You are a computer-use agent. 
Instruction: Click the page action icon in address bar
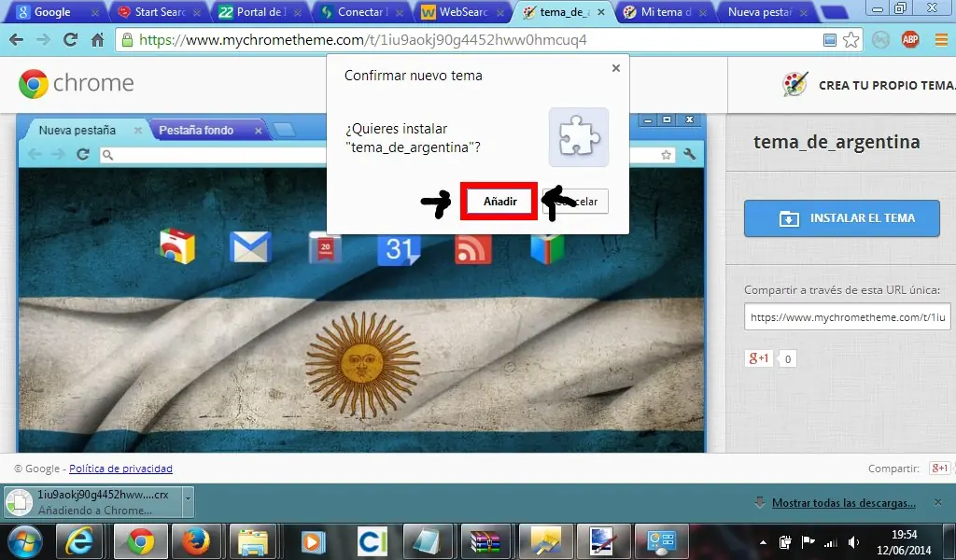pyautogui.click(x=829, y=40)
